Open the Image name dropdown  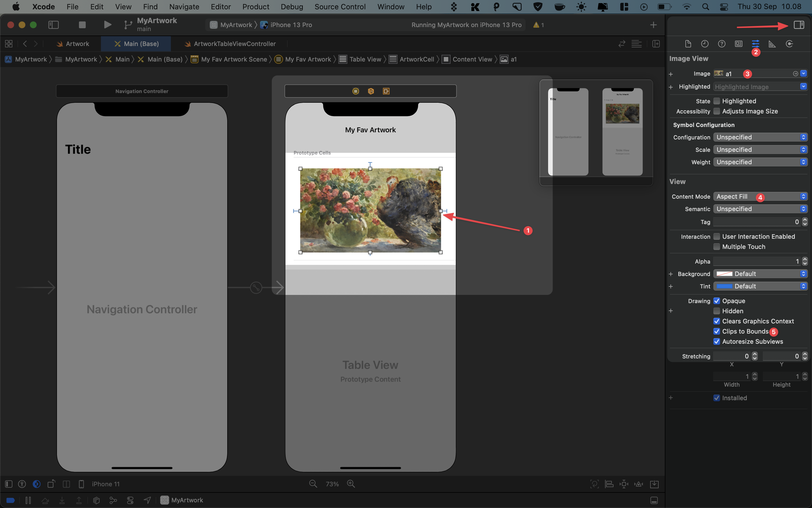(x=803, y=74)
